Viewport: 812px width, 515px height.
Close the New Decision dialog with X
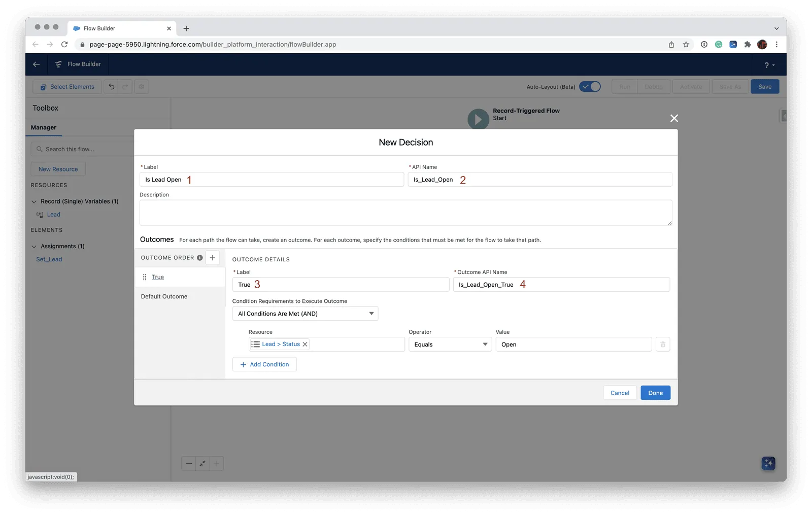click(674, 118)
